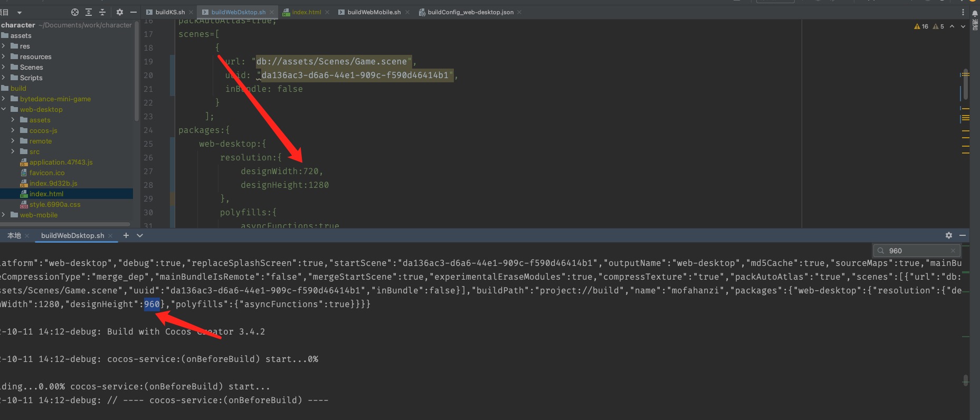Expand the cocos-js folder

tap(13, 130)
